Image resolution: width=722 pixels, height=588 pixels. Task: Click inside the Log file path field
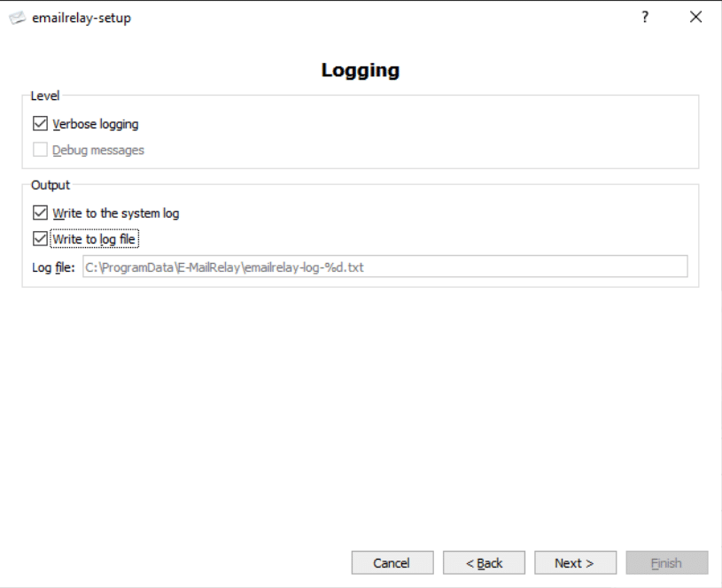(x=385, y=267)
